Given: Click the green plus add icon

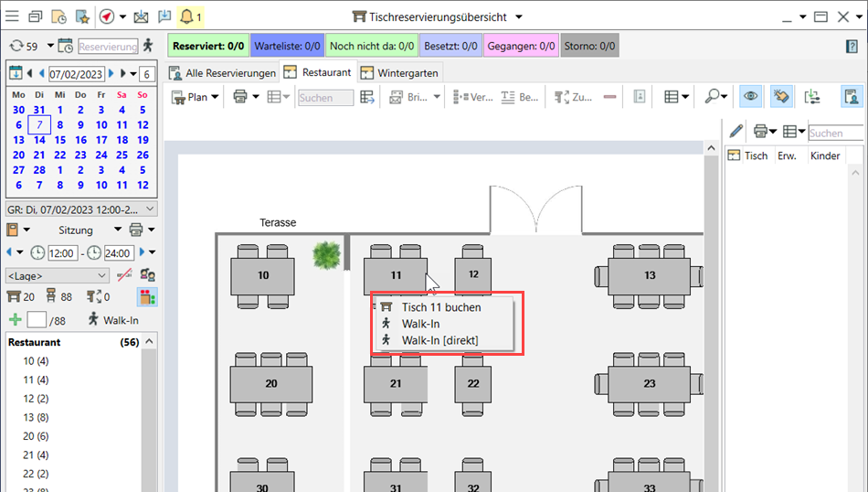Looking at the screenshot, I should (15, 320).
